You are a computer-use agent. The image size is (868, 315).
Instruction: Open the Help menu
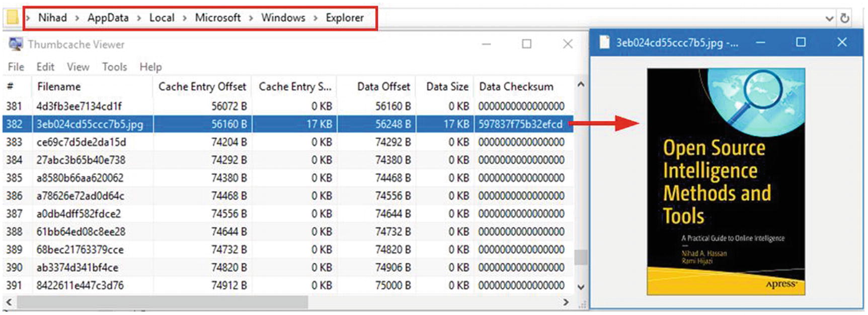(x=150, y=67)
